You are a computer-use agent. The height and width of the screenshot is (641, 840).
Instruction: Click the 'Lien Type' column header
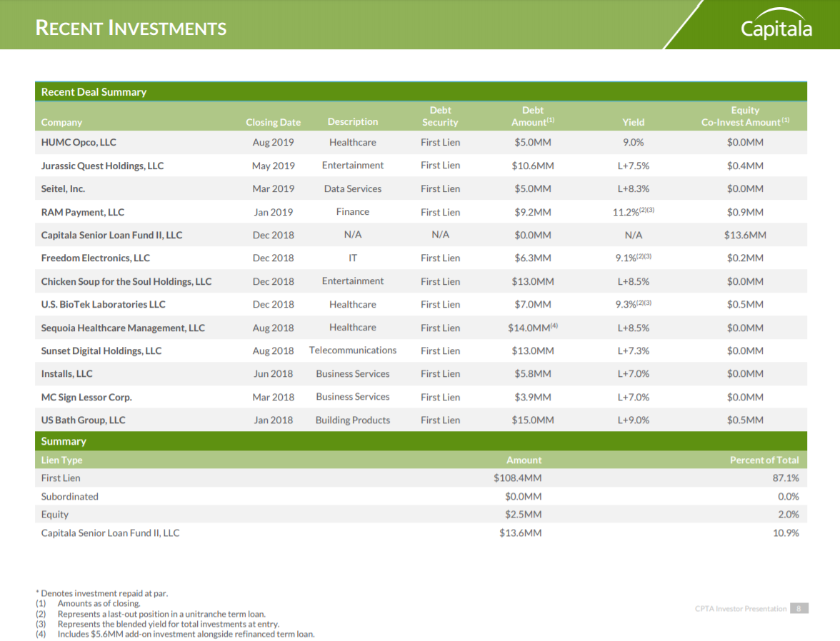[61, 460]
